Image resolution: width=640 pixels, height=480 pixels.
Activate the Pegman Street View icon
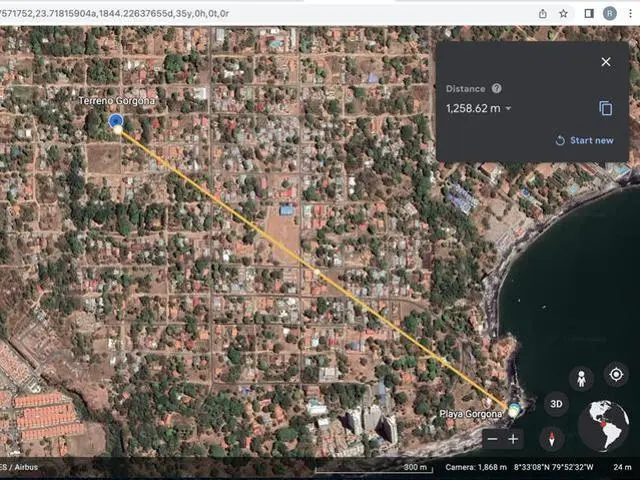pos(581,377)
